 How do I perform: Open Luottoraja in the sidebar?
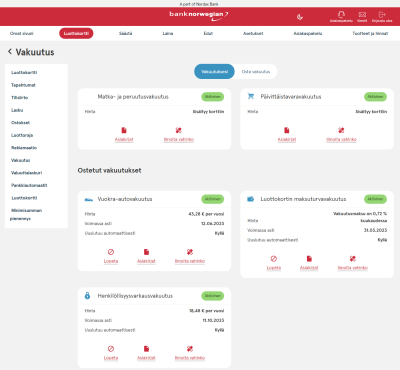22,135
